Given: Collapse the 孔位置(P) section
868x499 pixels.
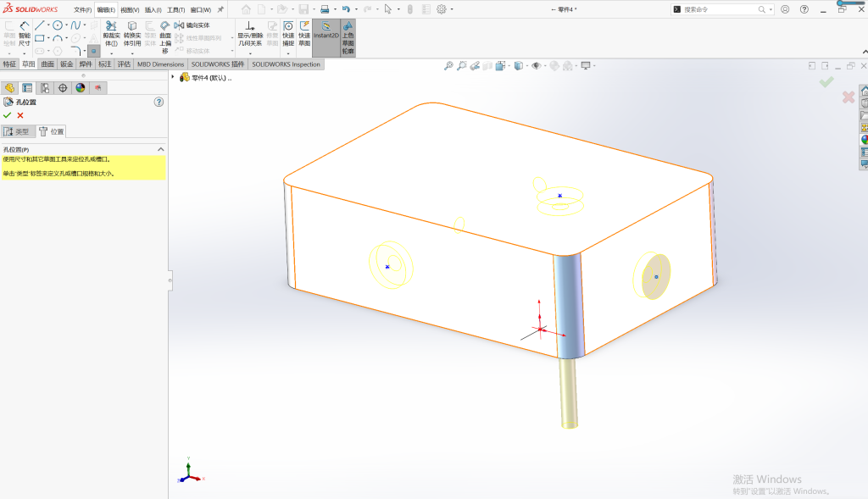Looking at the screenshot, I should pyautogui.click(x=160, y=149).
